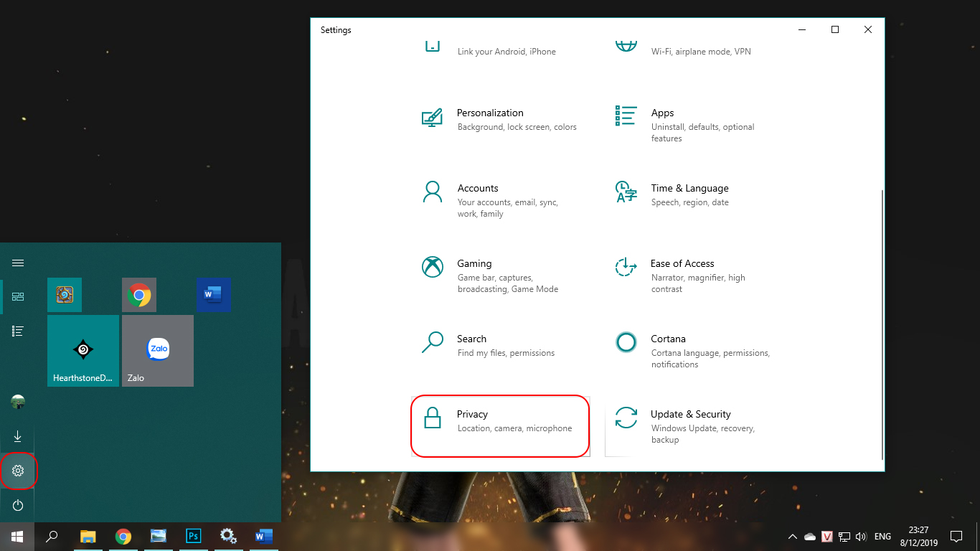Open Gaming settings
Image resolution: width=980 pixels, height=551 pixels.
coord(500,275)
